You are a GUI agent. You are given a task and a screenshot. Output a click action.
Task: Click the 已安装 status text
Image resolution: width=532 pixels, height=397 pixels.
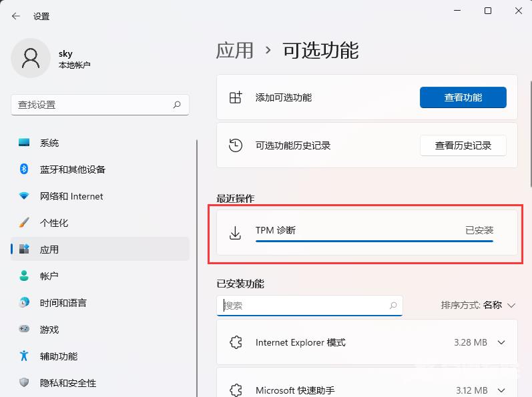click(479, 230)
